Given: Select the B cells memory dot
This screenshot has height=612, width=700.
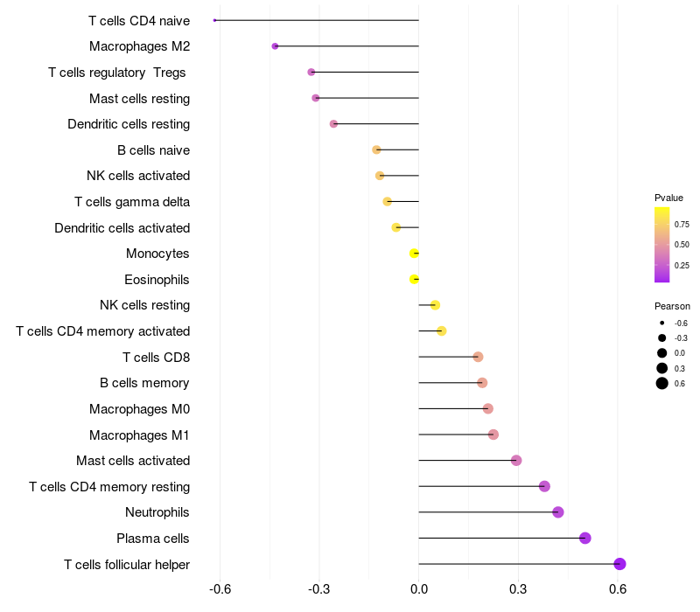Looking at the screenshot, I should click(x=482, y=383).
